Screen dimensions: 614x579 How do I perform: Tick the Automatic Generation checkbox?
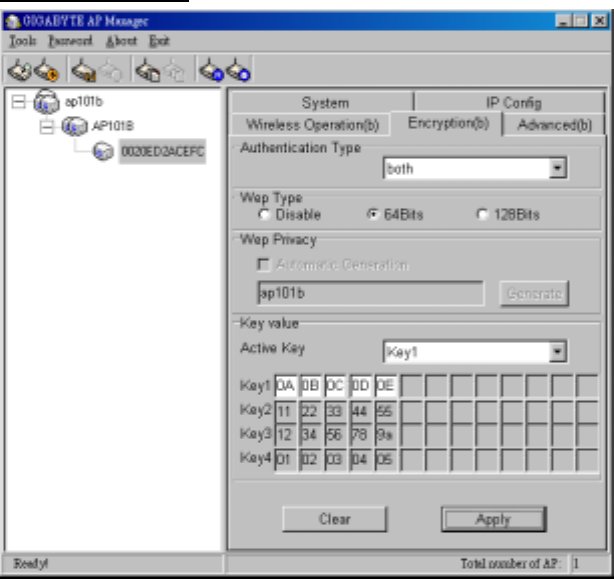264,265
